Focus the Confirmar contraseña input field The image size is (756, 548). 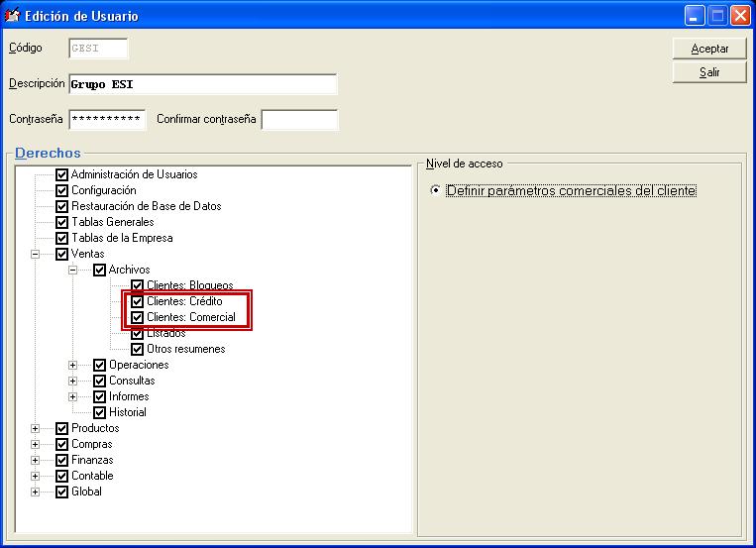coord(298,120)
